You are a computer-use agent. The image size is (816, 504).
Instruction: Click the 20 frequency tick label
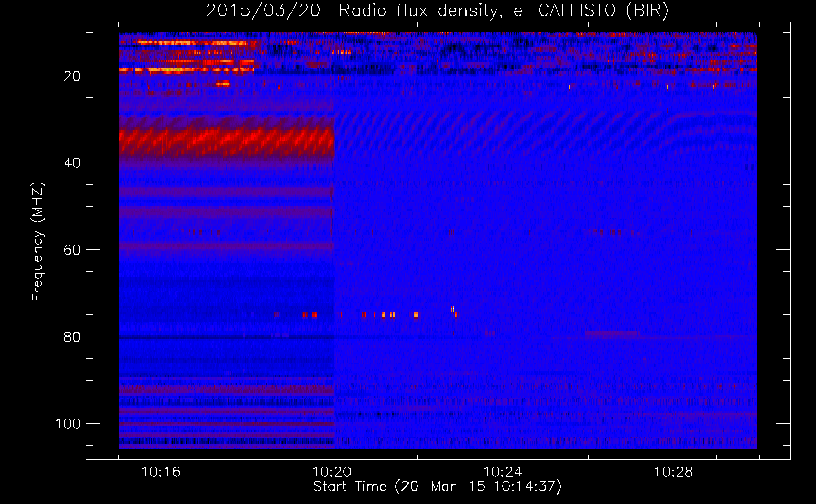click(73, 76)
